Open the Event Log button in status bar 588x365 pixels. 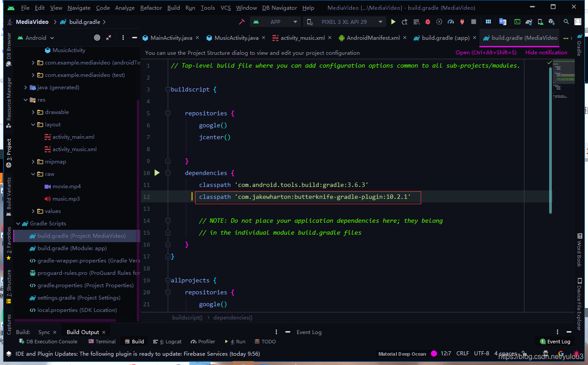click(x=555, y=342)
